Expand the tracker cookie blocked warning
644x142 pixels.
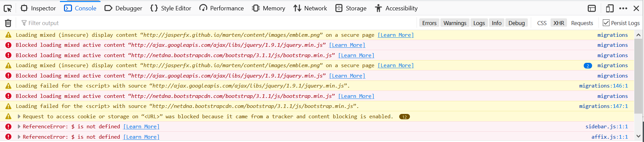point(19,117)
